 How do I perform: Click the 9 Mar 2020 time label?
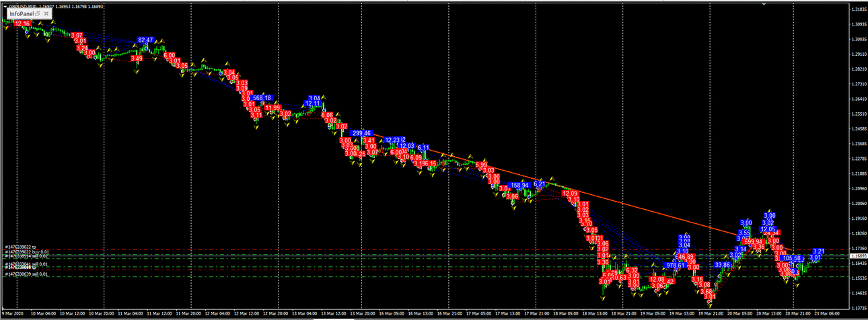13,313
